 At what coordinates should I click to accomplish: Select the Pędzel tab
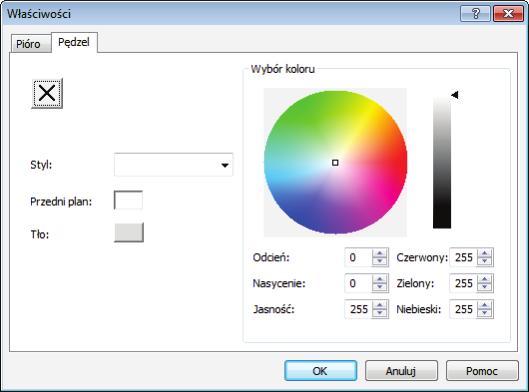pos(74,42)
